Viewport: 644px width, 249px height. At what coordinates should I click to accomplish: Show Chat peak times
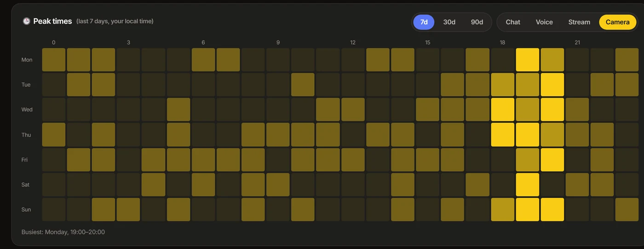point(513,22)
